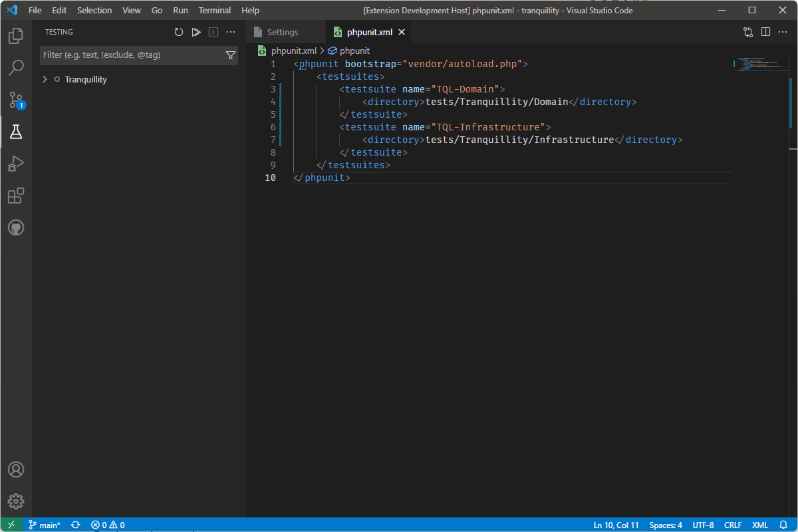Minimize the VS Code window
Viewport: 798px width, 532px height.
coord(722,10)
